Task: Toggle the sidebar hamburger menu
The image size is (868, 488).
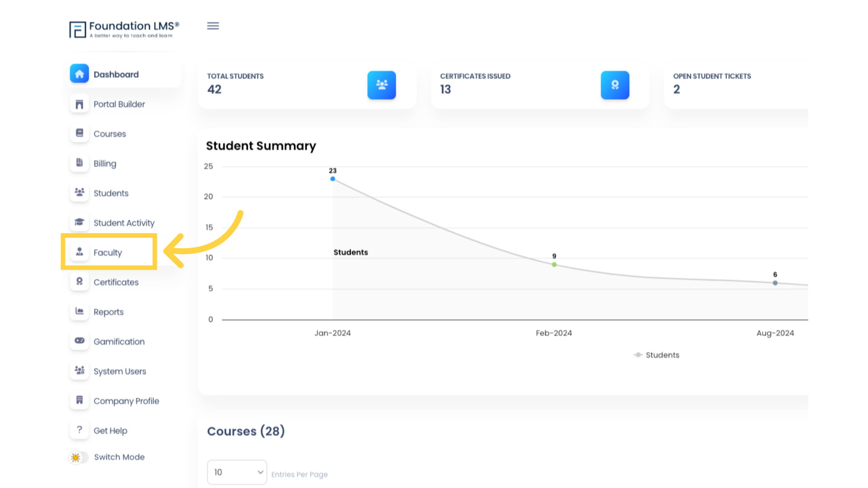Action: point(213,26)
